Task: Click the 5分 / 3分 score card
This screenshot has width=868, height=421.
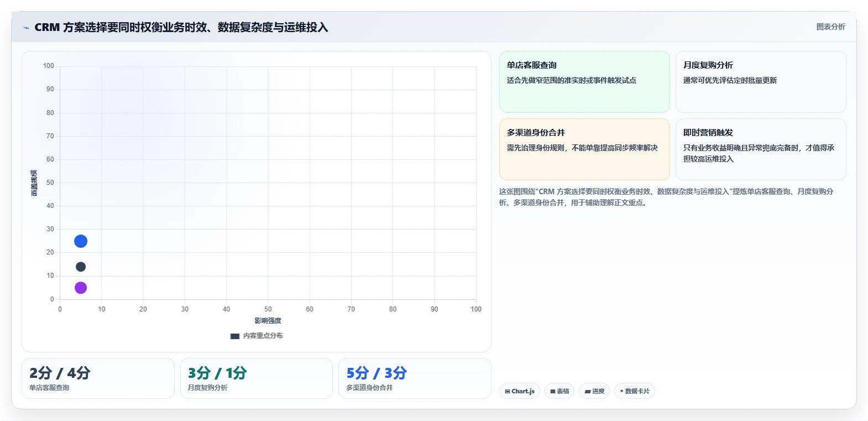Action: (x=415, y=378)
